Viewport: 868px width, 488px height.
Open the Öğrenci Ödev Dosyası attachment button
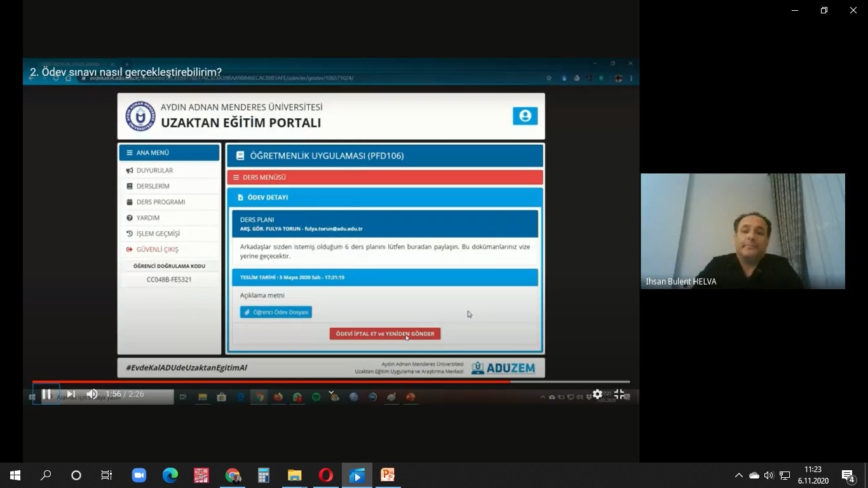(276, 312)
